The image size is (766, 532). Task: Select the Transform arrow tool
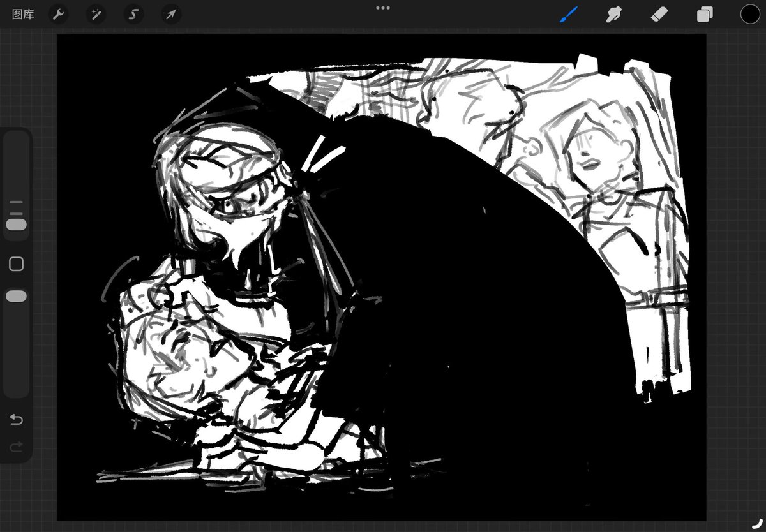pos(171,14)
